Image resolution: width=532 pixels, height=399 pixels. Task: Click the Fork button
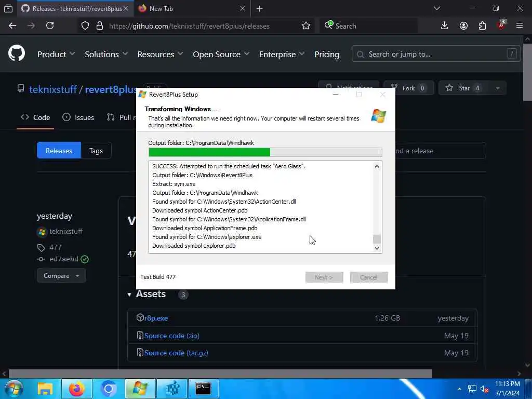pos(408,88)
